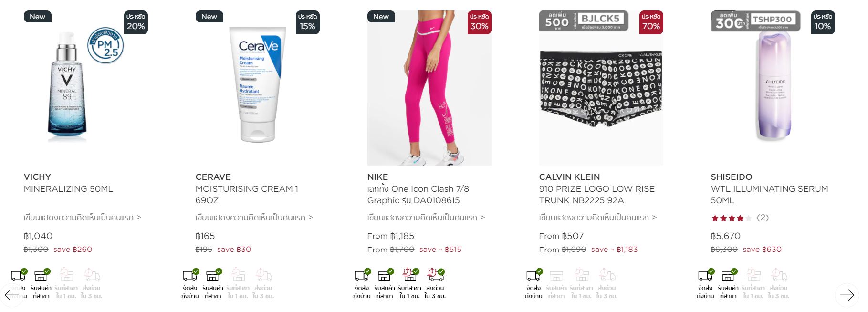Viewport: 868px width, 312px height.
Task: Click Shiseido WTL Illuminating Serum title
Action: 769,195
